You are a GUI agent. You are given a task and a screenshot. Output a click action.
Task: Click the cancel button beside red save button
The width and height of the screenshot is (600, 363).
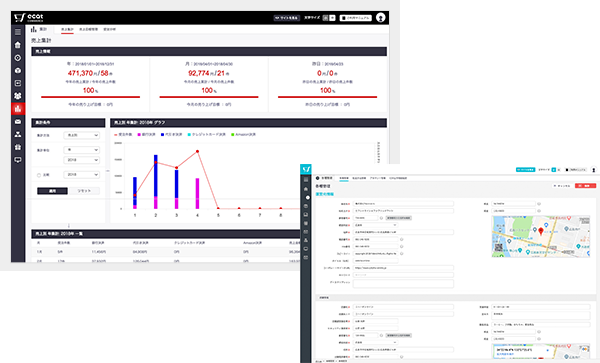point(562,186)
